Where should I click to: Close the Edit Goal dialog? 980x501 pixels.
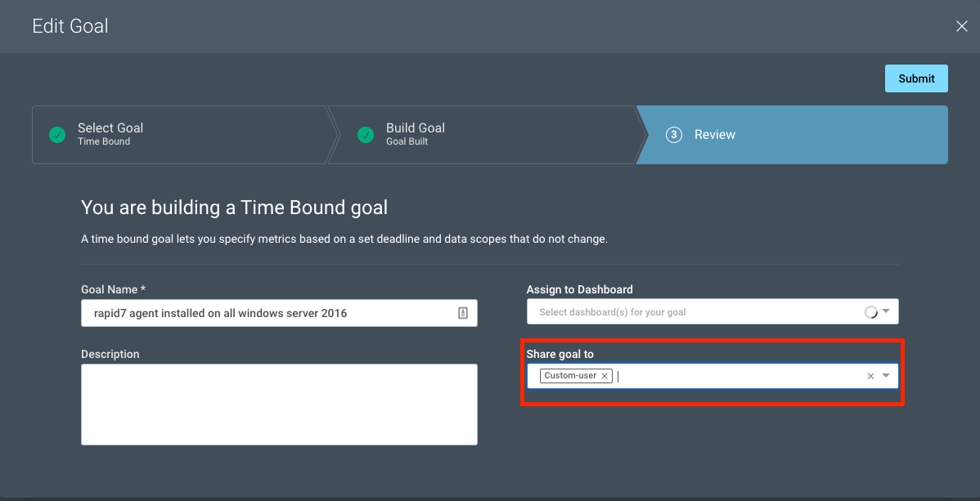pyautogui.click(x=961, y=26)
